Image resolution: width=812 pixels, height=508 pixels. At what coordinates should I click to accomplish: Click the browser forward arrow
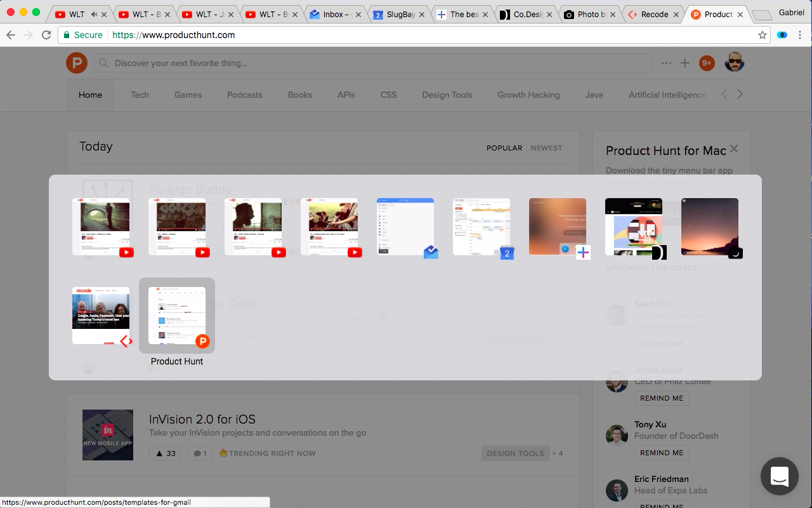pyautogui.click(x=28, y=35)
